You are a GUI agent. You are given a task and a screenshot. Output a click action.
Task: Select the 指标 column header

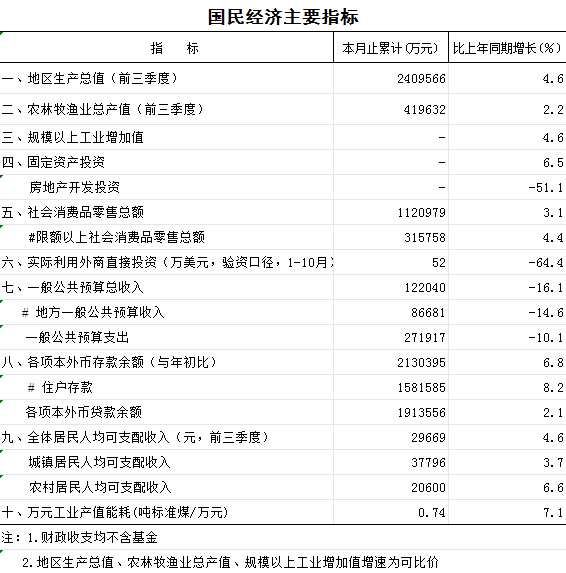point(167,48)
